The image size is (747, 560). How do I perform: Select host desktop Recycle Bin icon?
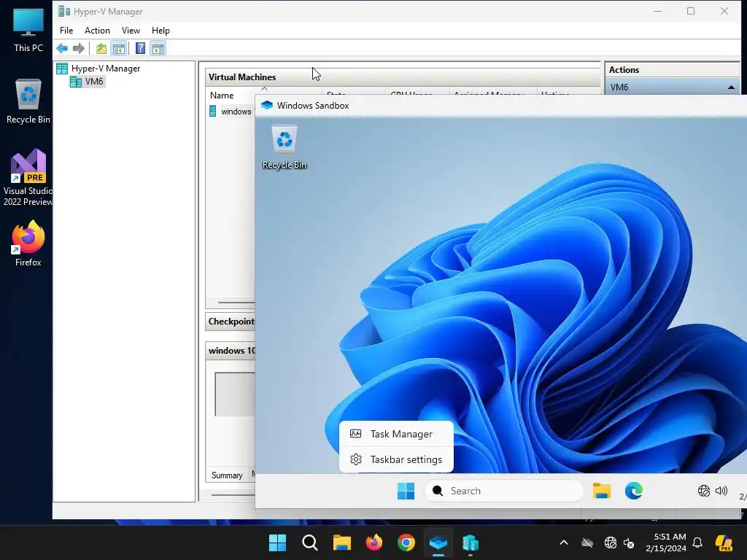tap(28, 101)
